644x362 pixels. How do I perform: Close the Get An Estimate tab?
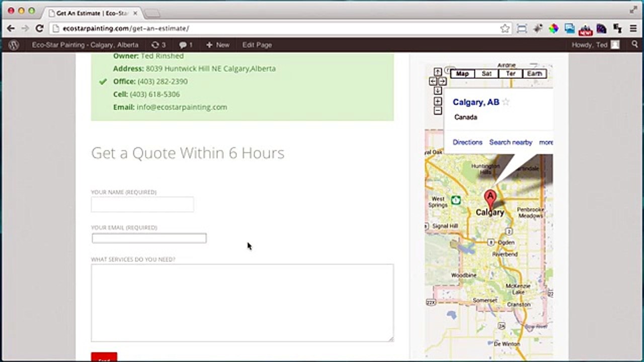click(135, 13)
